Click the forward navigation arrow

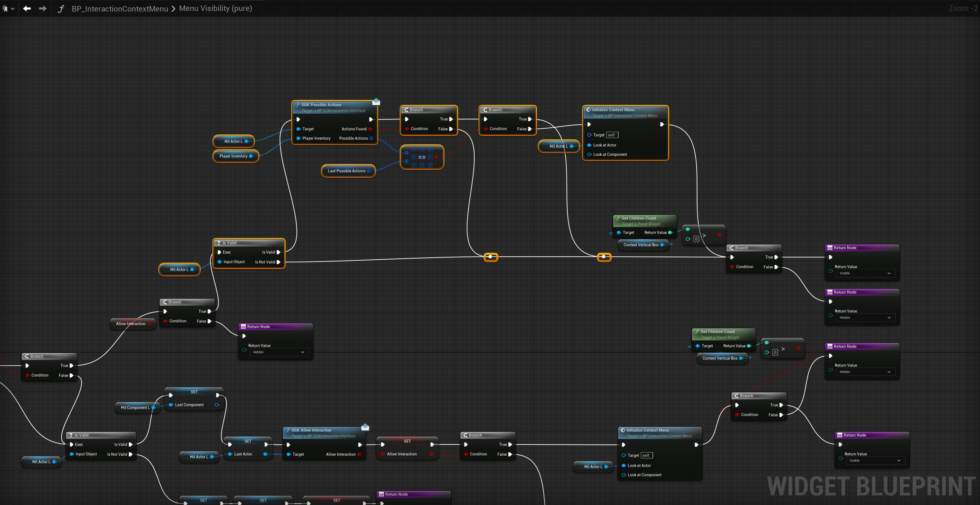(43, 8)
